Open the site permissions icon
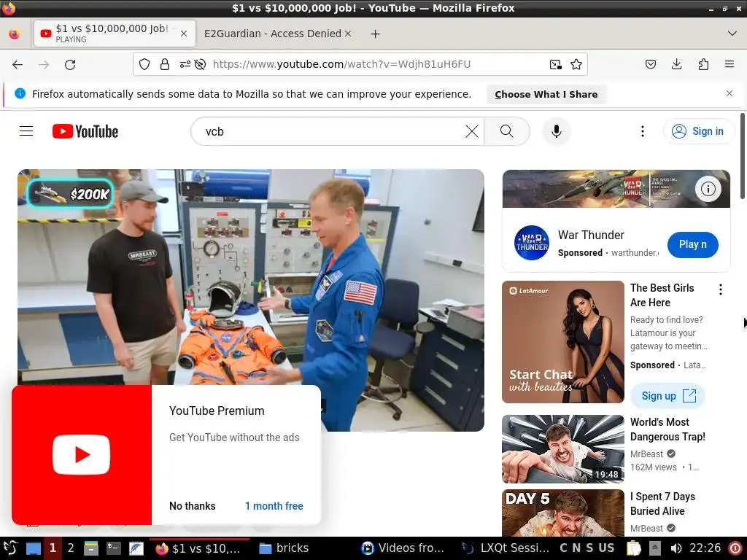Image resolution: width=747 pixels, height=560 pixels. pos(185,64)
